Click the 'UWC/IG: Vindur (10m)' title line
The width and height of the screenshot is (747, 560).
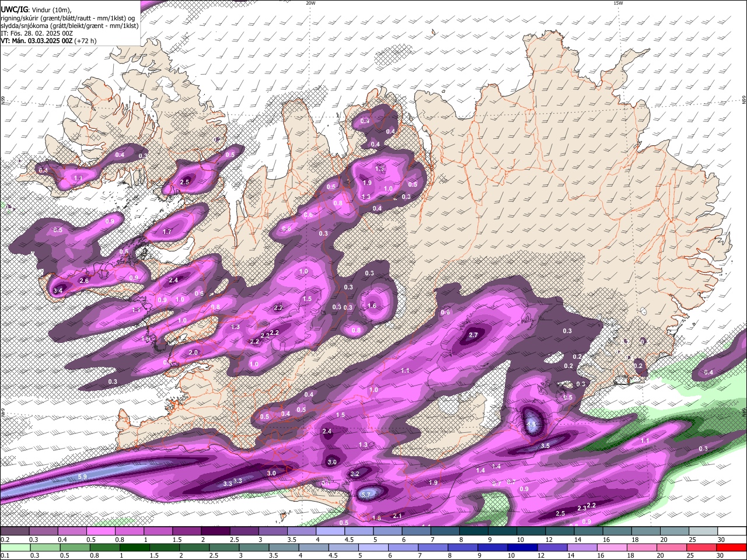pyautogui.click(x=36, y=10)
